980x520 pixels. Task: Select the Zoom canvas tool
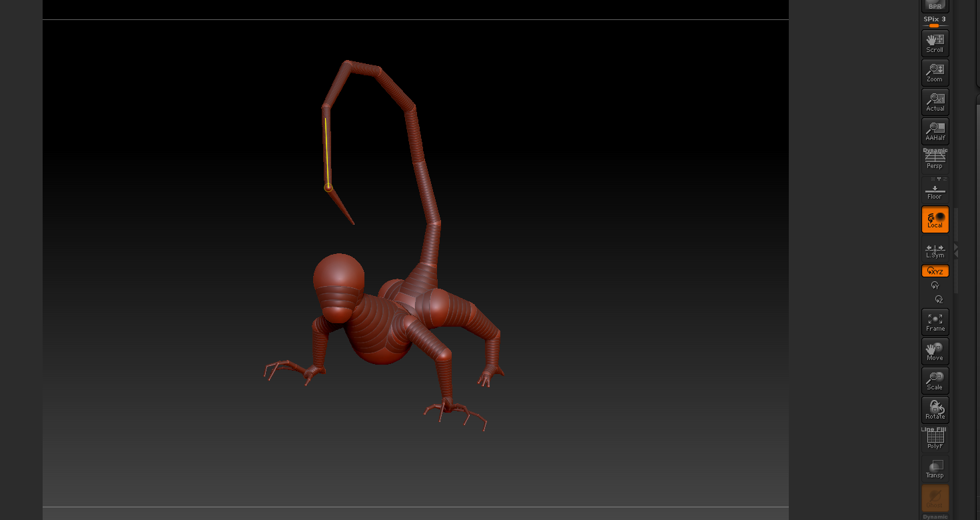(935, 72)
